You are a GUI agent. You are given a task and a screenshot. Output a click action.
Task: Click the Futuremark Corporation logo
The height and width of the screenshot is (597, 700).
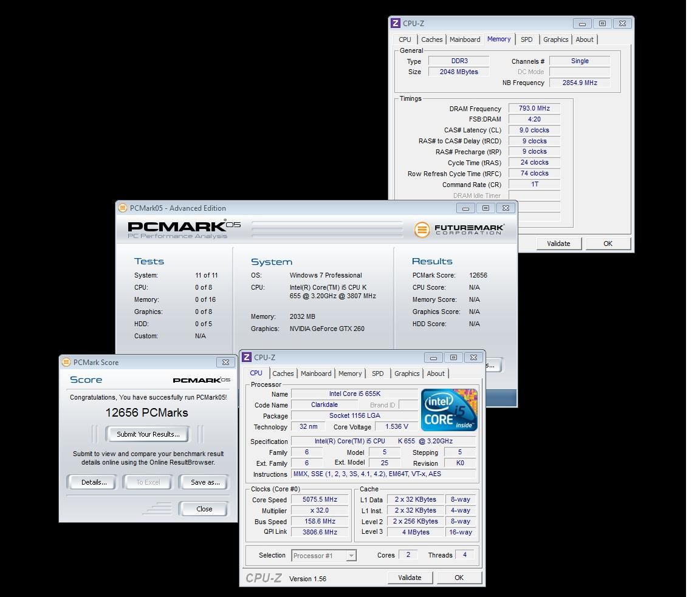459,230
